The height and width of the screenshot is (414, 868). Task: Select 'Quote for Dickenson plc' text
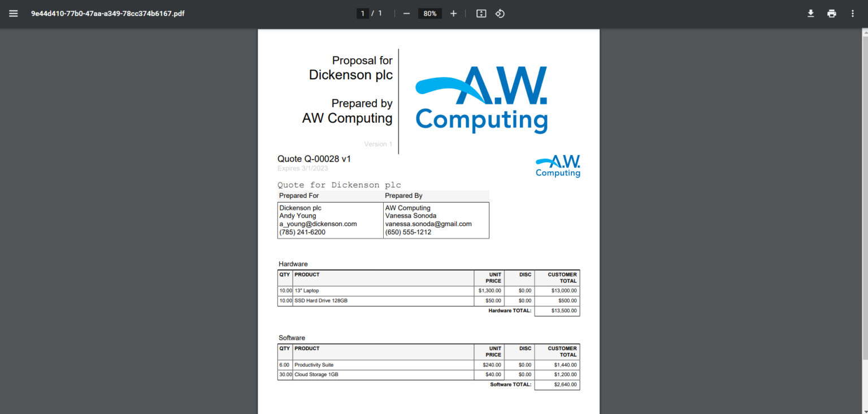click(x=339, y=185)
